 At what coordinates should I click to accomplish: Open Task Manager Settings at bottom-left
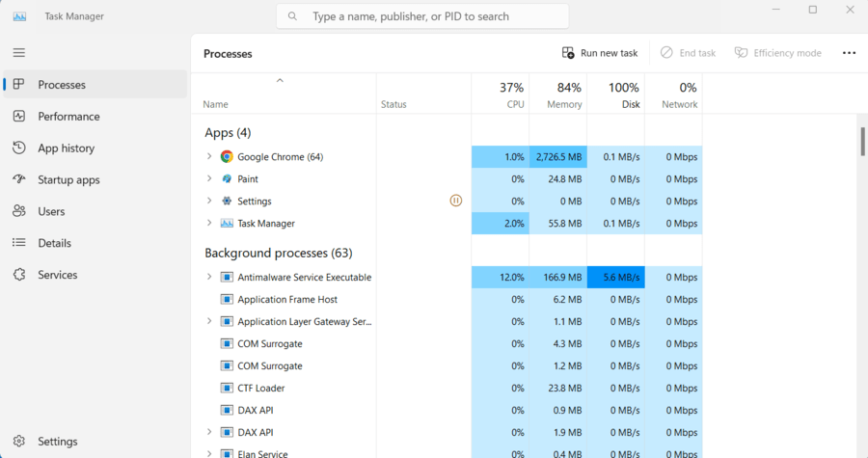57,442
